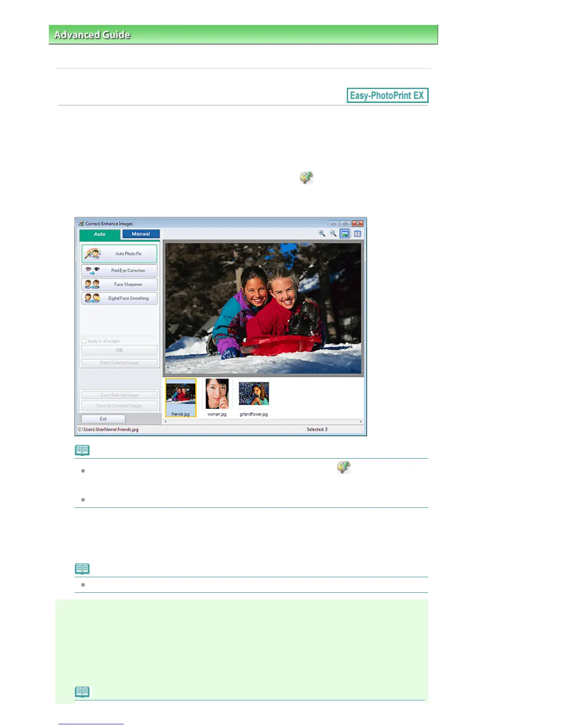563x728 pixels.
Task: Minimize the Correct/Enhance Images window
Action: coord(333,224)
